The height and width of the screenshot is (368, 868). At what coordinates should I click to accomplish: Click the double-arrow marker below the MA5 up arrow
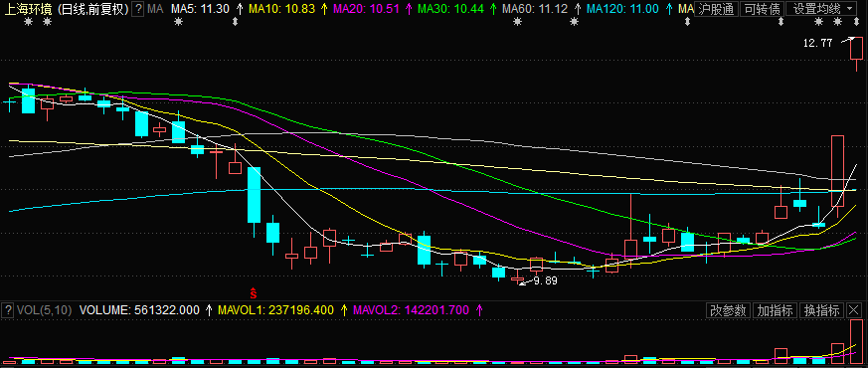[235, 22]
